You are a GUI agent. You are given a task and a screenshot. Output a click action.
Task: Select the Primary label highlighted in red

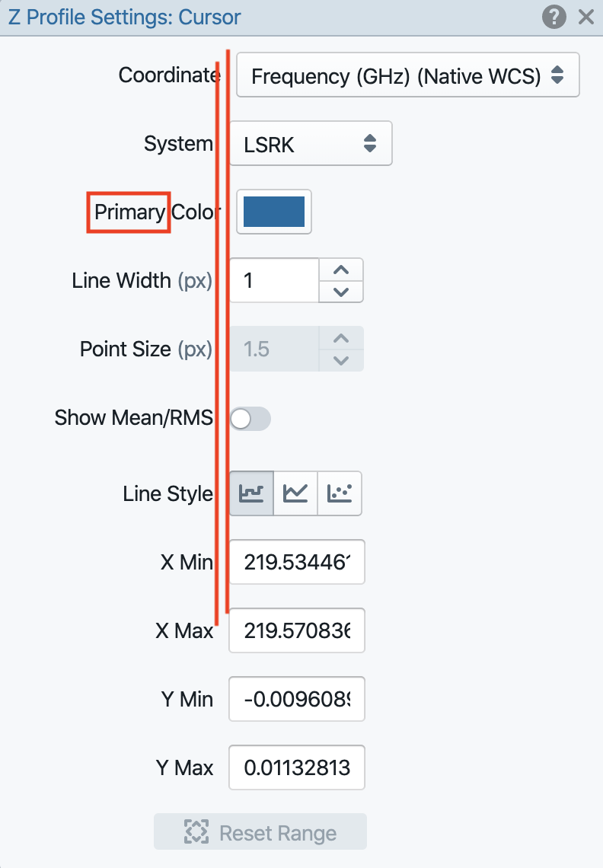tap(128, 212)
